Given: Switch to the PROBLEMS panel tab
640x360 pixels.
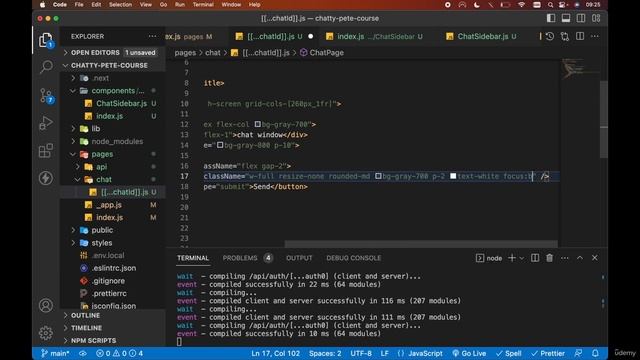Looking at the screenshot, I should (x=247, y=258).
